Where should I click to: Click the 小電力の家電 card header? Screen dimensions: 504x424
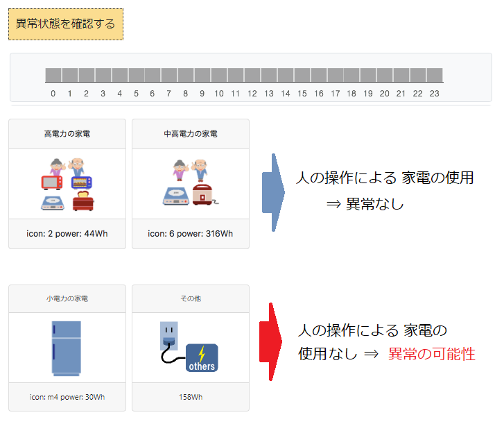tap(67, 298)
